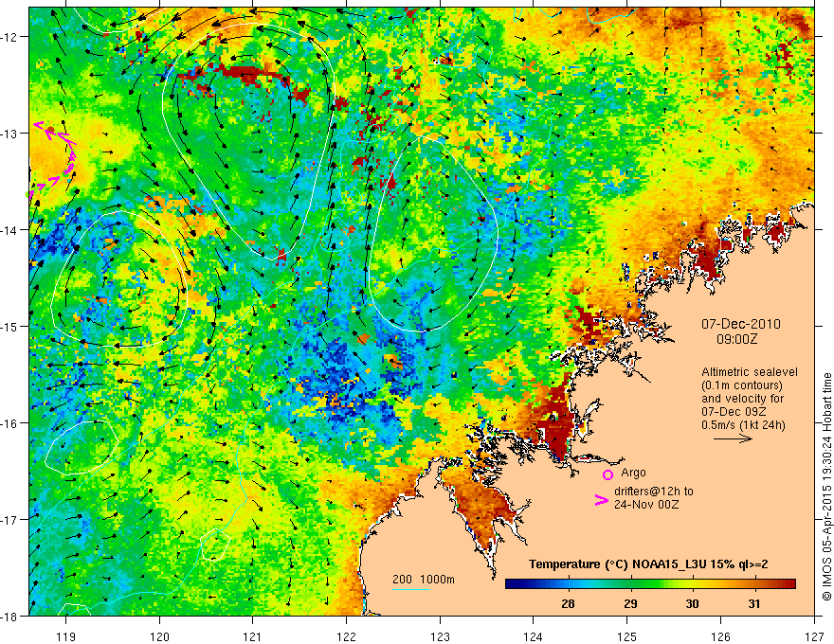Click the latitude -14 axis label

[10, 230]
